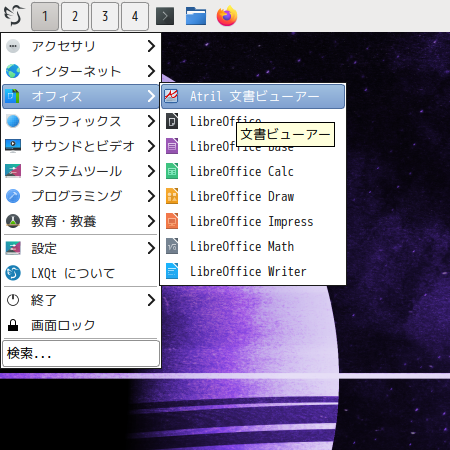Click the 画面ロック padlock icon
Screen dimensions: 450x450
click(13, 325)
